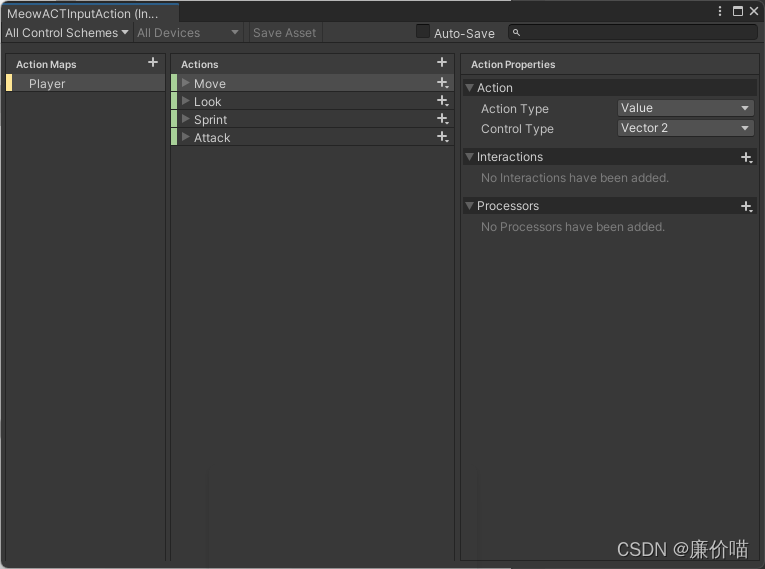This screenshot has height=569, width=765.
Task: Expand the Attack action bindings
Action: coord(185,137)
